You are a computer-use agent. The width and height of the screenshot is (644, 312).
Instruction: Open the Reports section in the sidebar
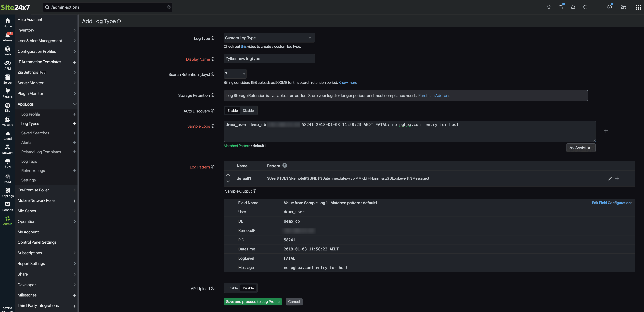point(7,206)
